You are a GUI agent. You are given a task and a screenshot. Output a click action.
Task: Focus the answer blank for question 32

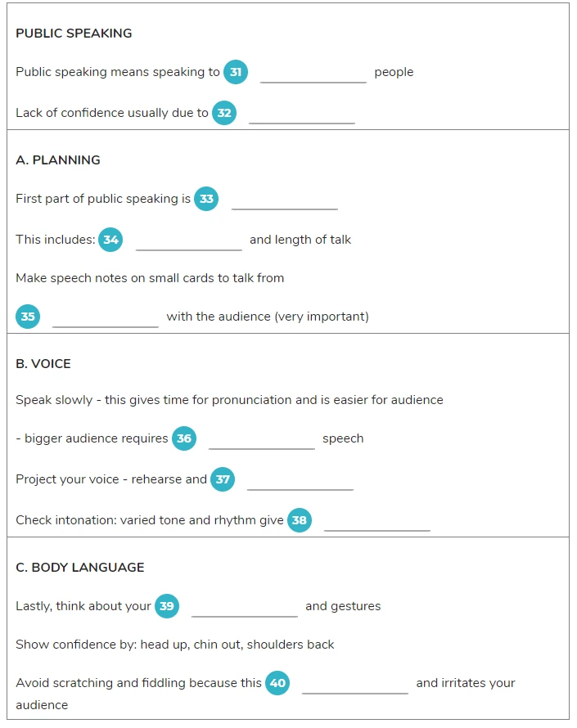302,115
